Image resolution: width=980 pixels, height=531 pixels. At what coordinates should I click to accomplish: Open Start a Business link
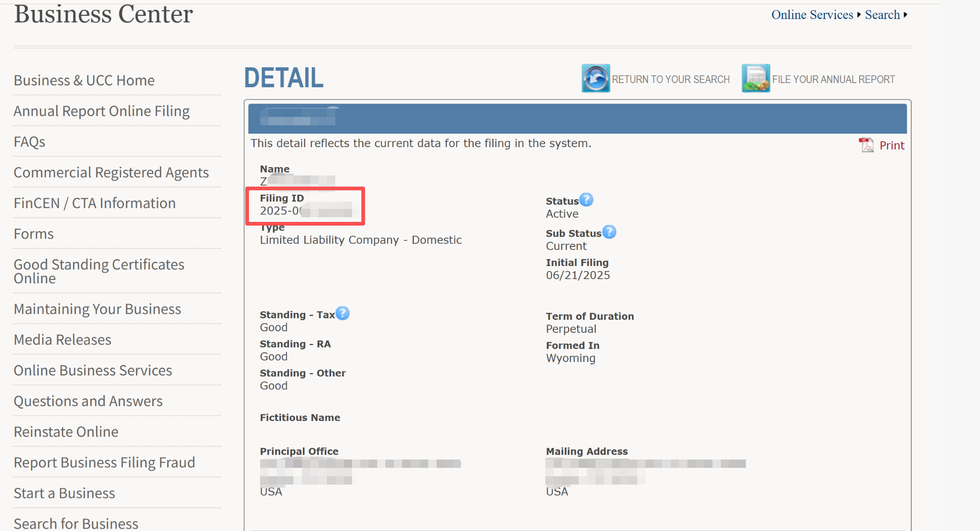[x=65, y=492]
